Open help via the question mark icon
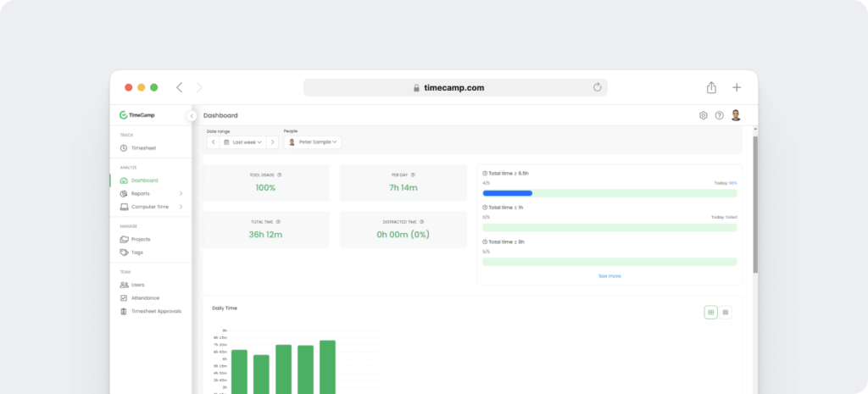The width and height of the screenshot is (868, 394). tap(719, 115)
